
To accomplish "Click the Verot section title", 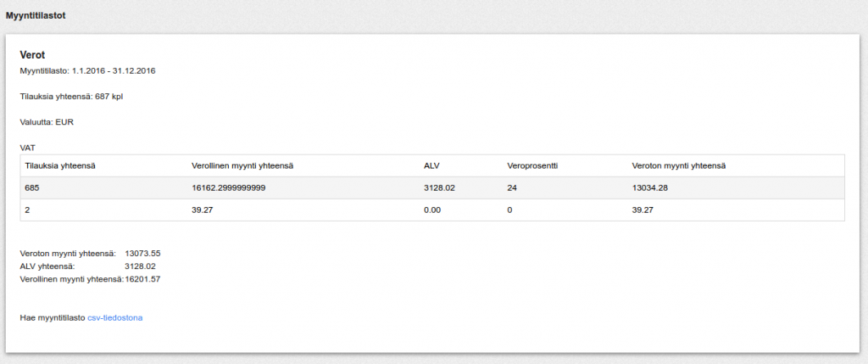I will click(x=32, y=55).
